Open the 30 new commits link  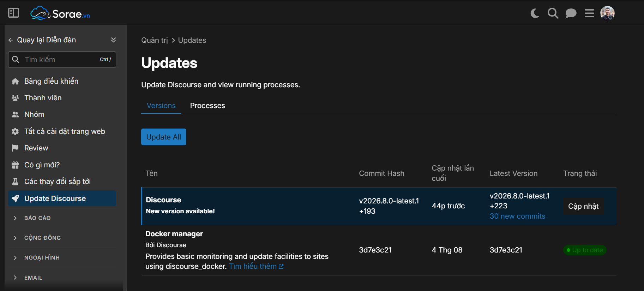click(x=517, y=216)
